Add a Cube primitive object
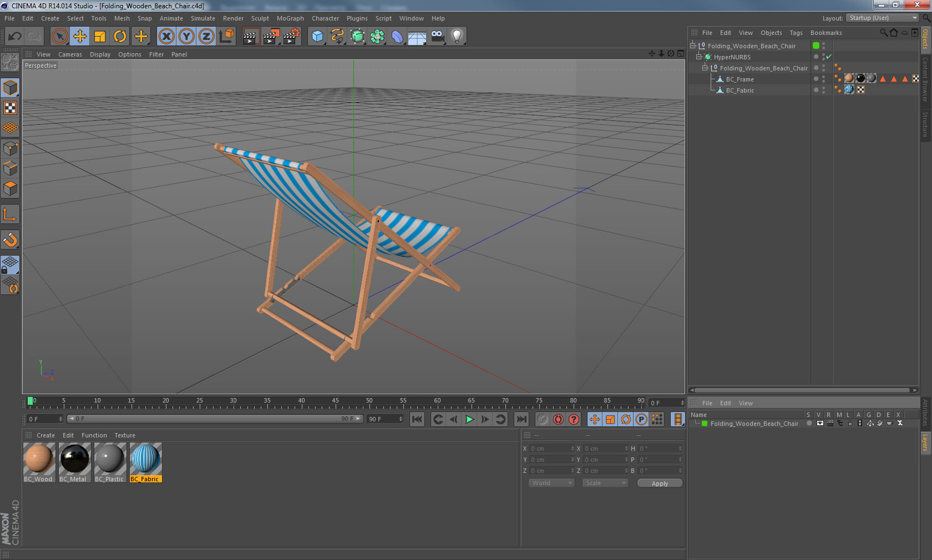Viewport: 932px width, 560px height. 317,37
